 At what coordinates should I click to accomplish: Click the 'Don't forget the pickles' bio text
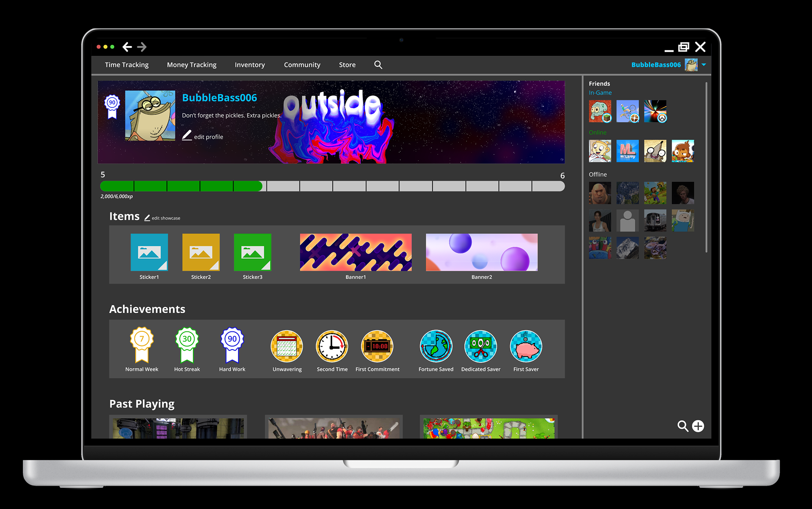coord(232,115)
